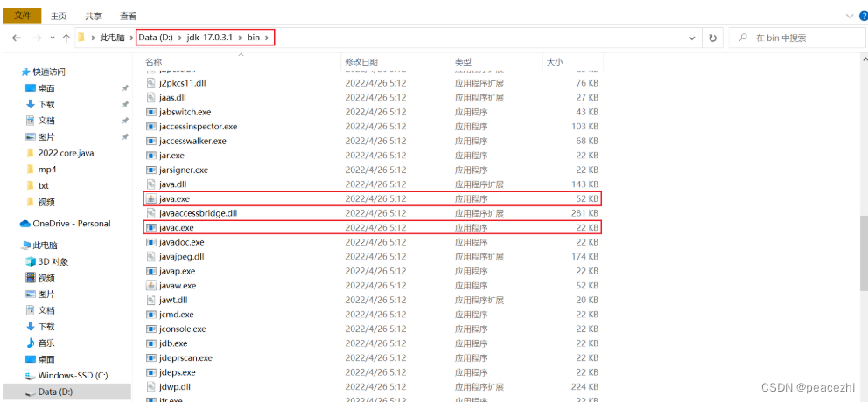Click the jconsole.exe file icon
Screen dimensions: 868x402
click(151, 329)
